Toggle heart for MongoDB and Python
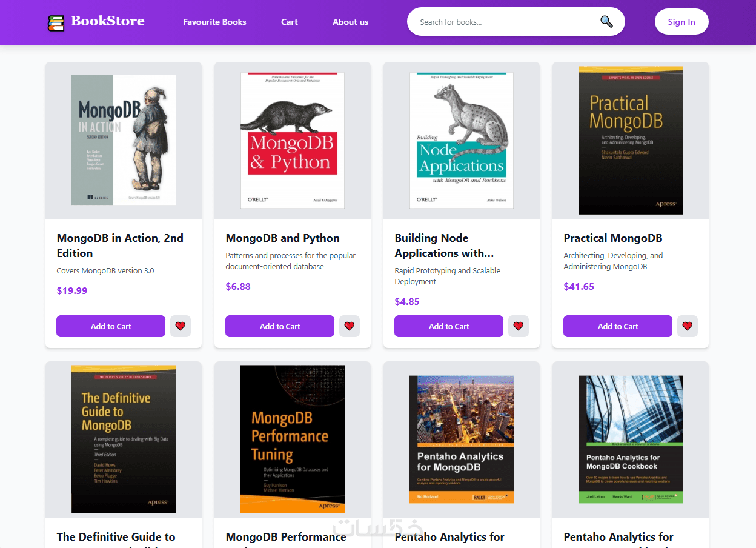Screen dimensions: 756x548 click(350, 326)
